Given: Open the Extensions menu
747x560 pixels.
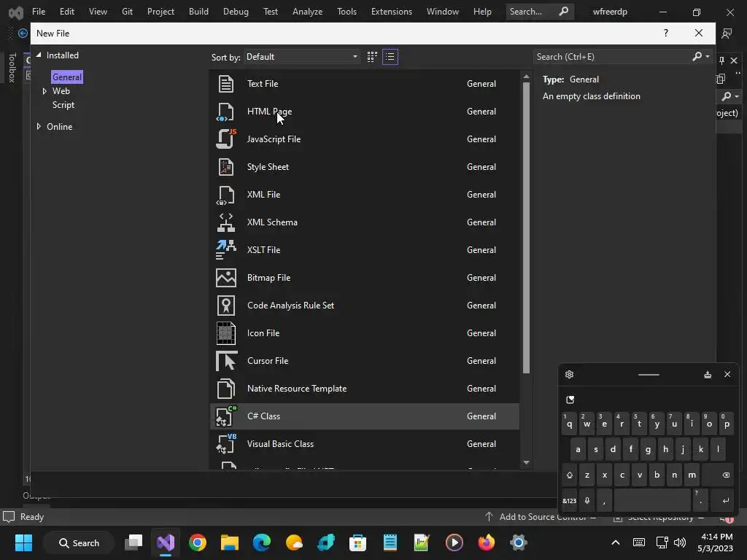Looking at the screenshot, I should [392, 12].
